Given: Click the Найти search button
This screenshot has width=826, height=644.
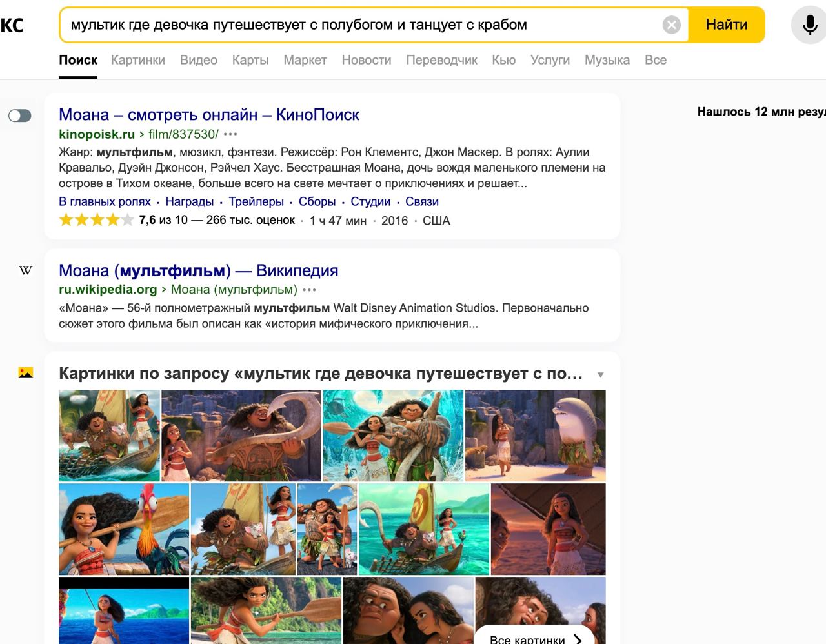Looking at the screenshot, I should [727, 25].
